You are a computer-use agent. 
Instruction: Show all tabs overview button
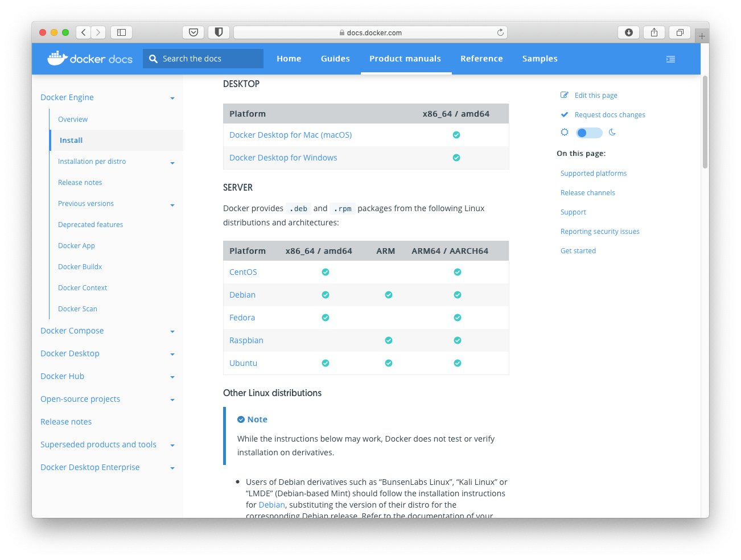[x=680, y=32]
